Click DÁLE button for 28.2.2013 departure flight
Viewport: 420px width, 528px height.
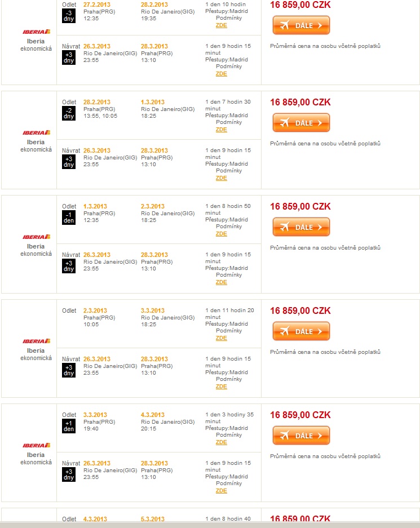301,123
